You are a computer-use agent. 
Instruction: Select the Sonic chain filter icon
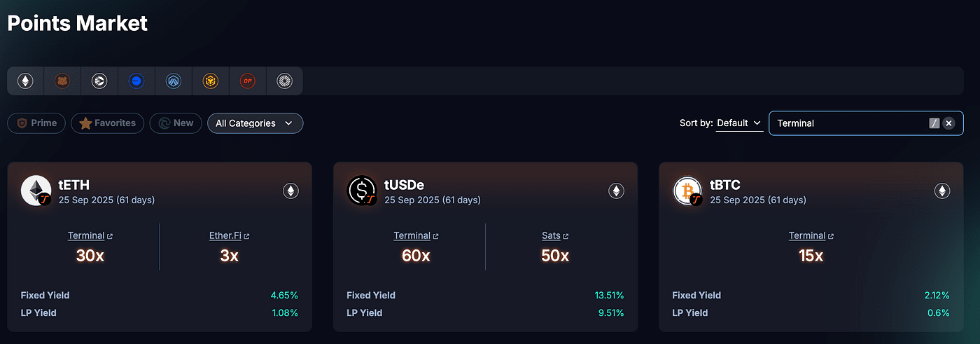[99, 81]
